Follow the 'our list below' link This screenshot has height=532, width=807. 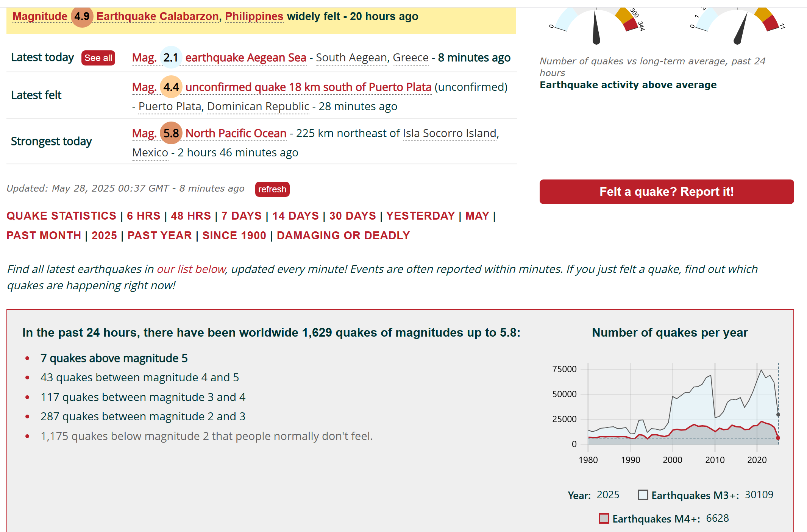[191, 269]
